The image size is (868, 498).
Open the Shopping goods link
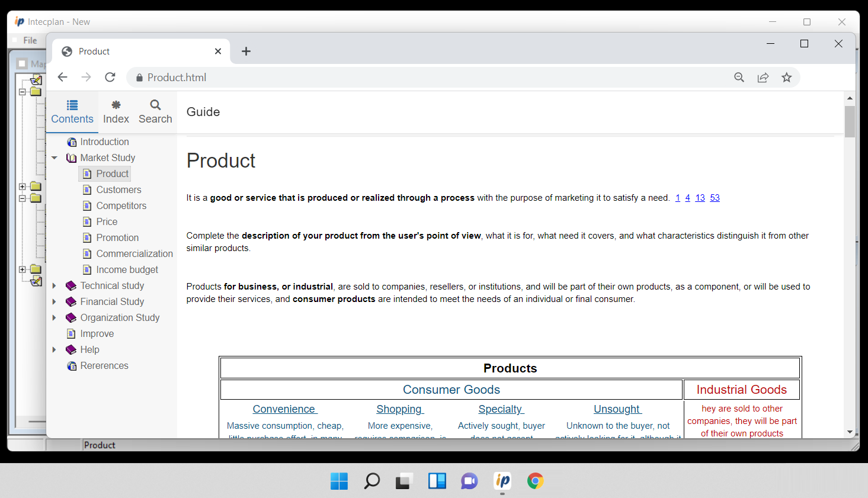coord(399,409)
